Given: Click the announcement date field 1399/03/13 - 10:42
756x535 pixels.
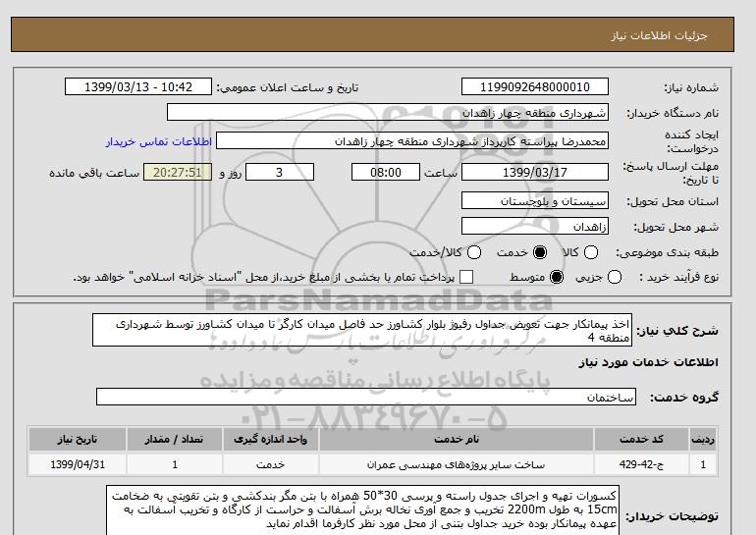Looking at the screenshot, I should click(x=137, y=86).
